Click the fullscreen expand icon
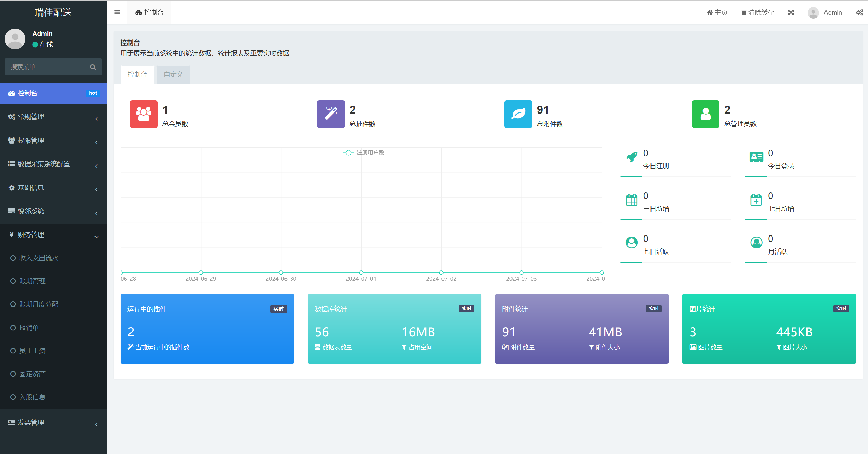Image resolution: width=868 pixels, height=454 pixels. click(x=791, y=13)
